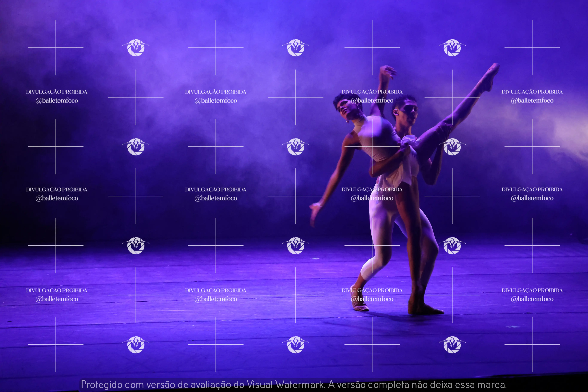Click the lifted dancer's raised hand
588x392 pixels.
tap(387, 71)
